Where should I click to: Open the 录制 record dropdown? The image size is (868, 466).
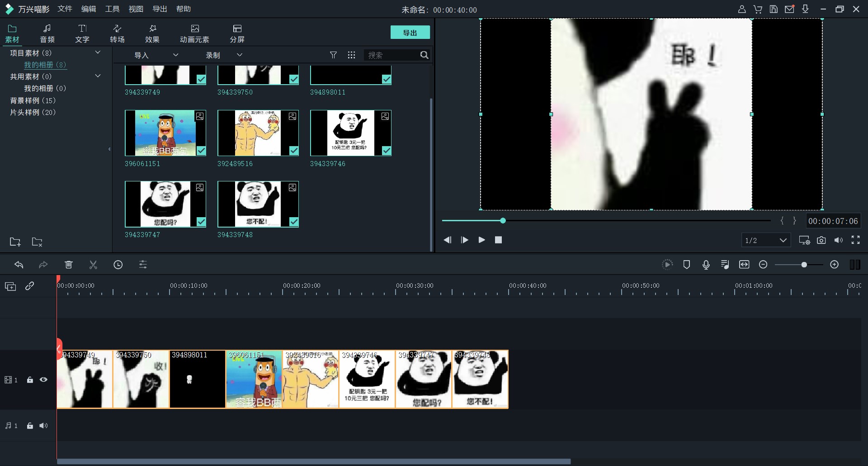[224, 55]
